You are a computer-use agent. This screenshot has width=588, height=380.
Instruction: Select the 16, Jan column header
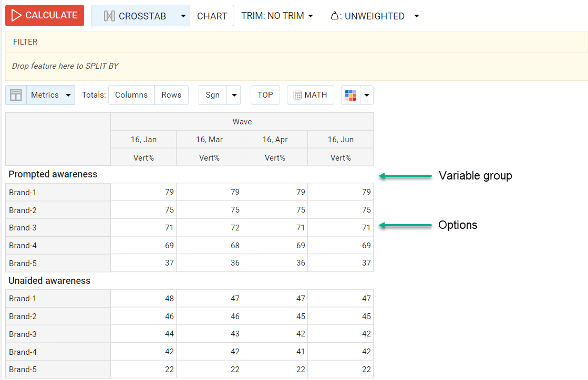click(143, 140)
